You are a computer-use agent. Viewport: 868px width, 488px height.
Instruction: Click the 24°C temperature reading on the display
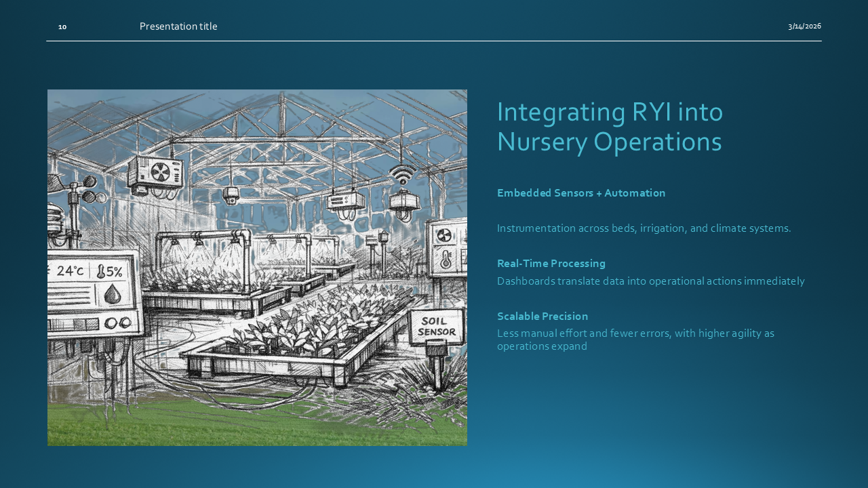(69, 270)
